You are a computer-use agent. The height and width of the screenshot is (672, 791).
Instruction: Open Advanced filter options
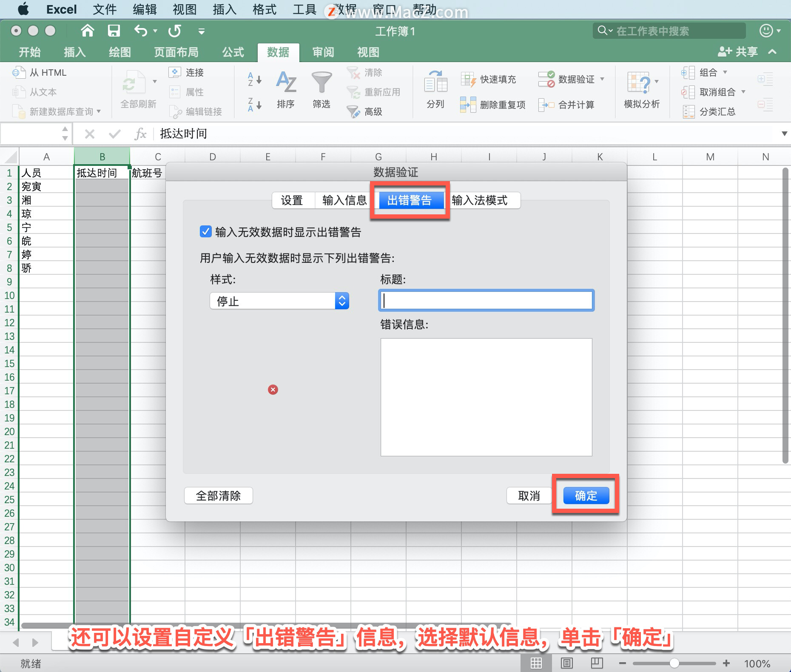point(364,111)
